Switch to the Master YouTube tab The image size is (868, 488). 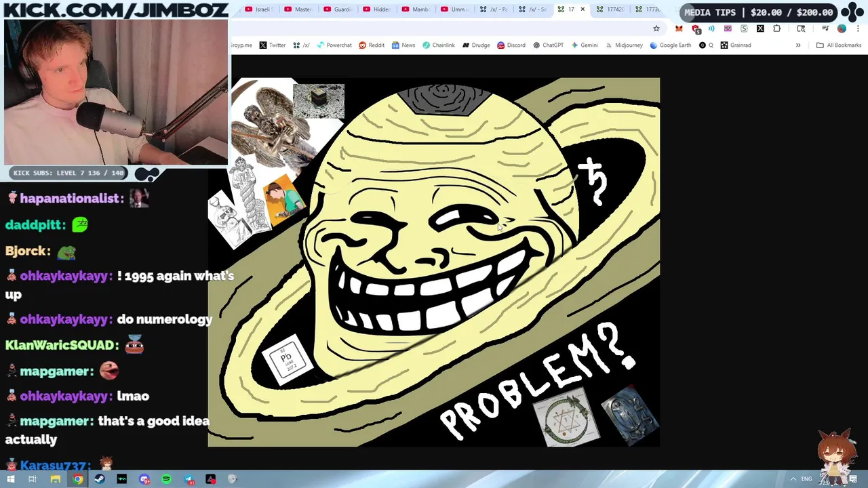298,9
